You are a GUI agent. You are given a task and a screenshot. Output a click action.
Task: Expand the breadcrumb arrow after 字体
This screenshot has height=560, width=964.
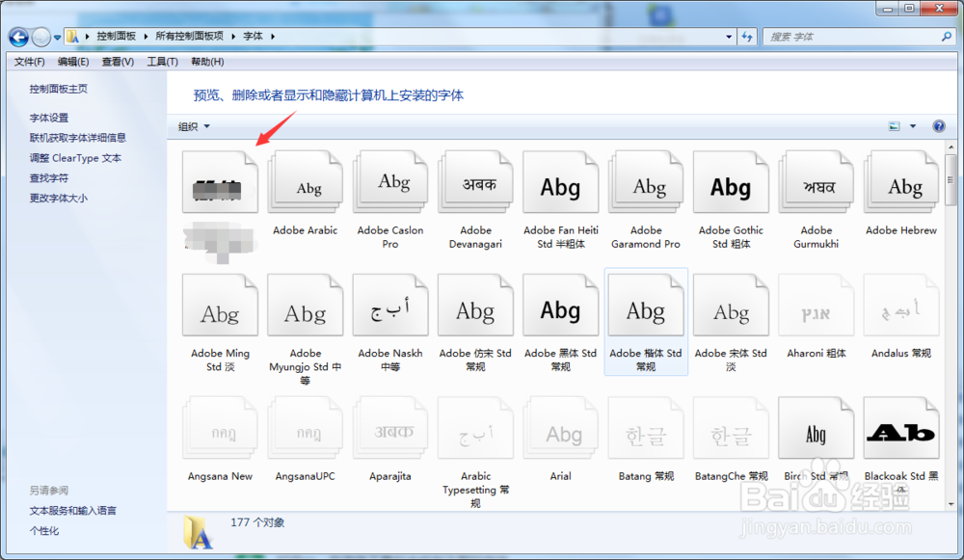[273, 37]
